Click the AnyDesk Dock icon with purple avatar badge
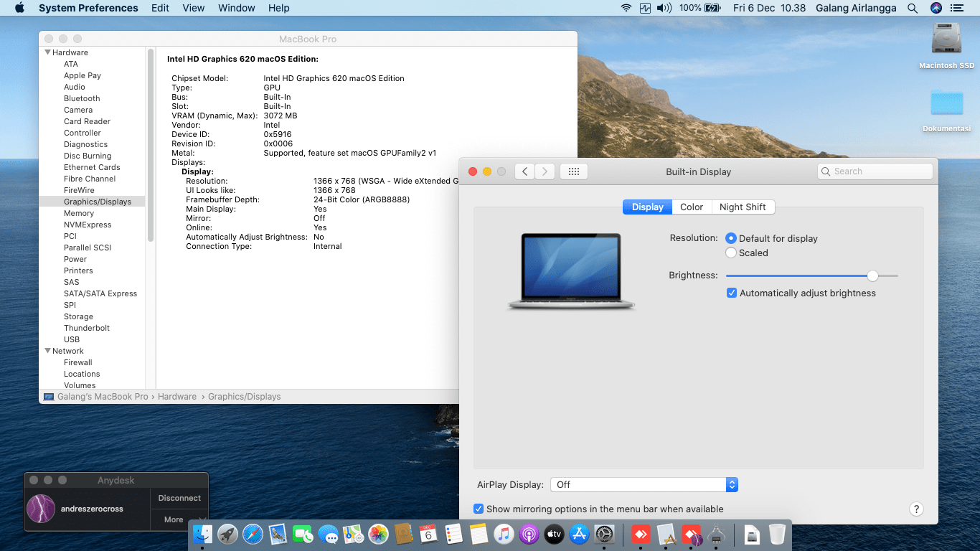This screenshot has height=551, width=980. coord(692,534)
